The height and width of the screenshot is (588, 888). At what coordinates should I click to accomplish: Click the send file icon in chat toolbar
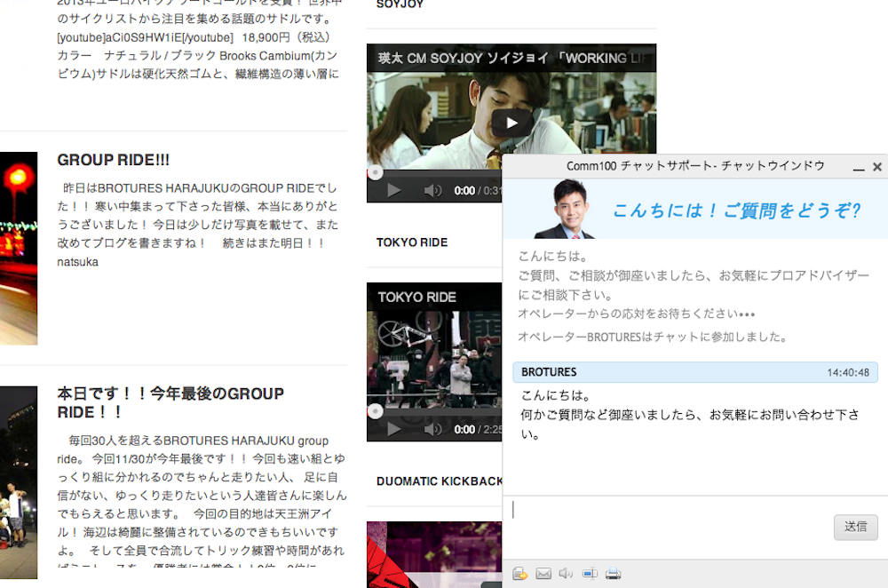click(x=519, y=574)
